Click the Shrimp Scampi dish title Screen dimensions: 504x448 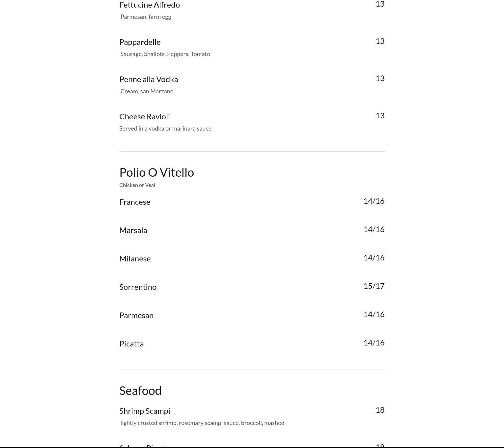click(x=145, y=411)
